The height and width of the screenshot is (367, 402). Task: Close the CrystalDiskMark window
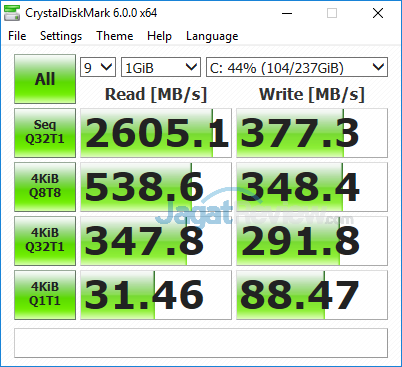point(378,13)
